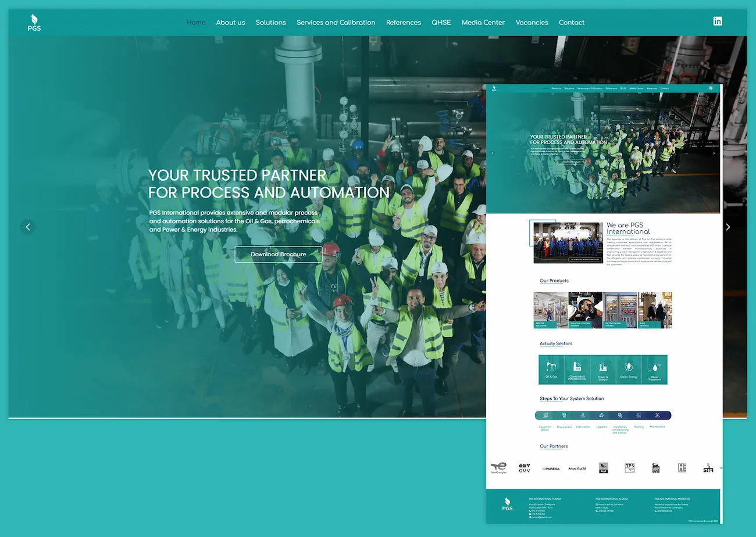The image size is (756, 537).
Task: Click the LinkedIn icon in the header
Action: click(718, 22)
